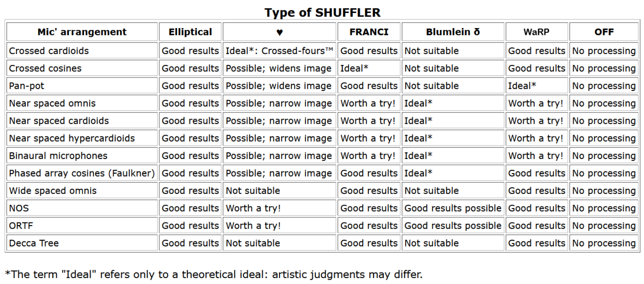Click 'Good results possible' in the NOS row
The height and width of the screenshot is (284, 644).
coord(453,208)
